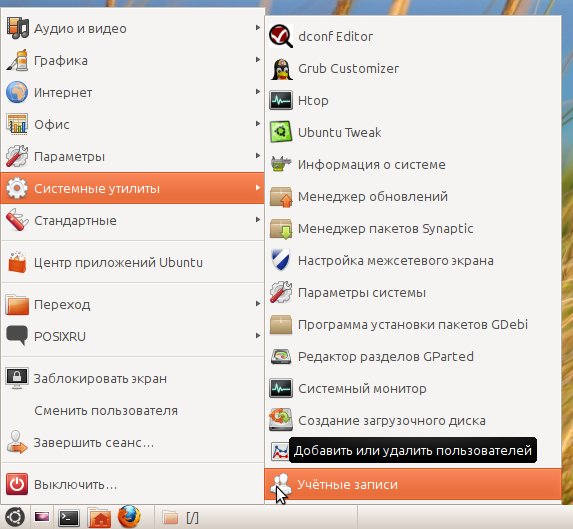Choose Сменить пользователя

pyautogui.click(x=132, y=411)
